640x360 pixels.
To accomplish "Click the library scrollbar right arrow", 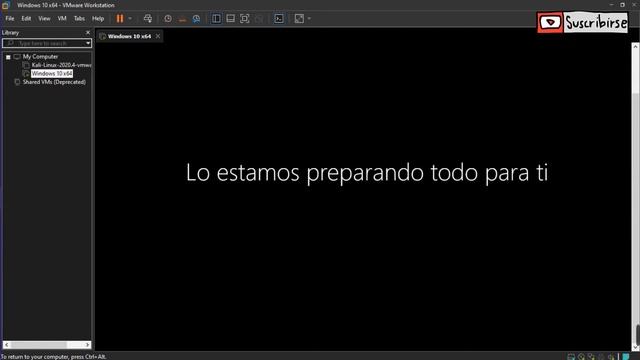I will tap(87, 345).
